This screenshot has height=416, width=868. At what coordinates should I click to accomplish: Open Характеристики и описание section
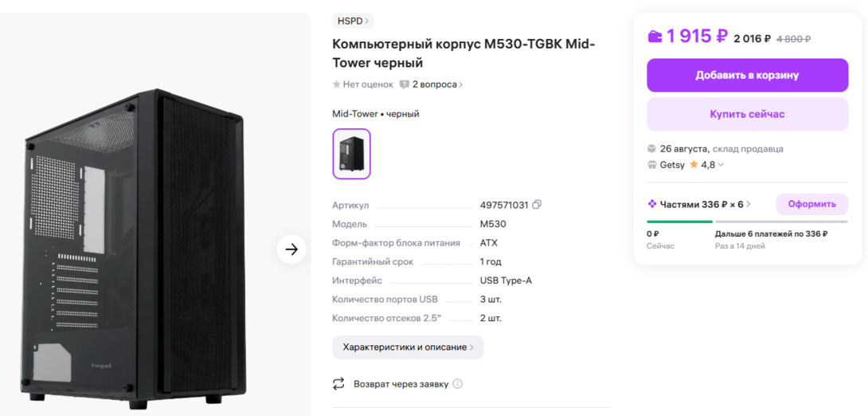click(x=408, y=347)
